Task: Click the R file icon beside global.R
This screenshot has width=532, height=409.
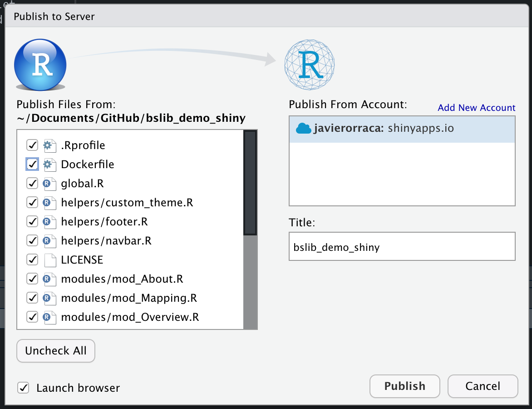Action: tap(49, 184)
